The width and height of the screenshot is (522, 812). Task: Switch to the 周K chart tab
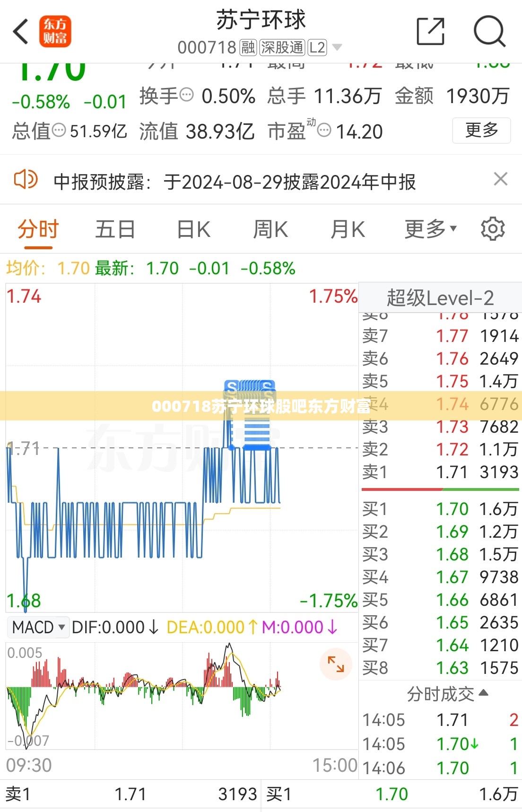click(x=270, y=230)
